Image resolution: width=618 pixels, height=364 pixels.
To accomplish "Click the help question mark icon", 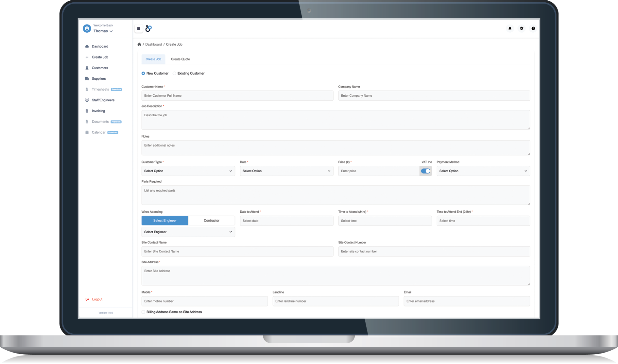I will pyautogui.click(x=533, y=28).
